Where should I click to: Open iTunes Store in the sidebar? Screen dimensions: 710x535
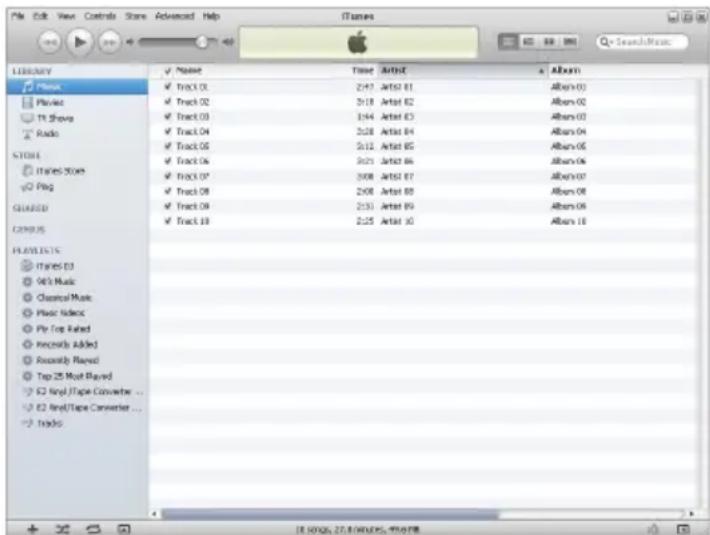53,171
